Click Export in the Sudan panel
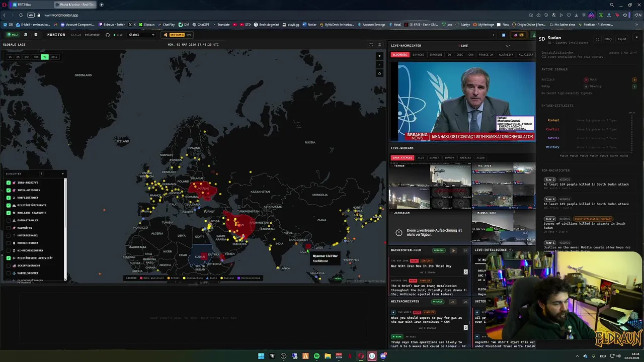 pos(622,39)
